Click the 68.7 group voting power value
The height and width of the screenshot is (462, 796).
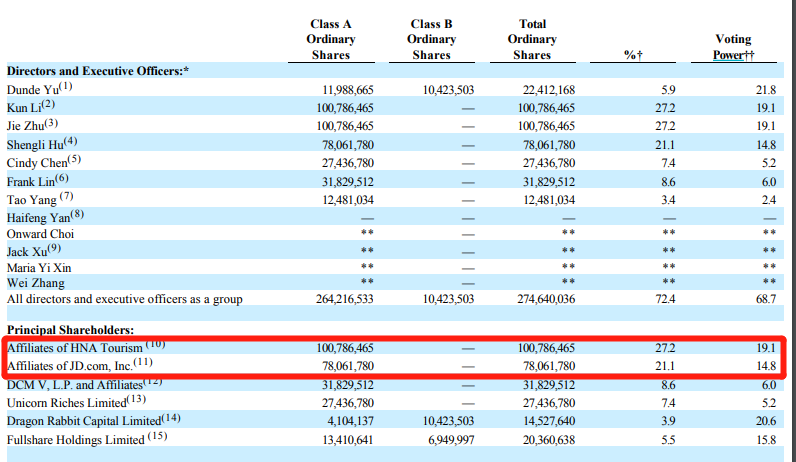pos(765,299)
